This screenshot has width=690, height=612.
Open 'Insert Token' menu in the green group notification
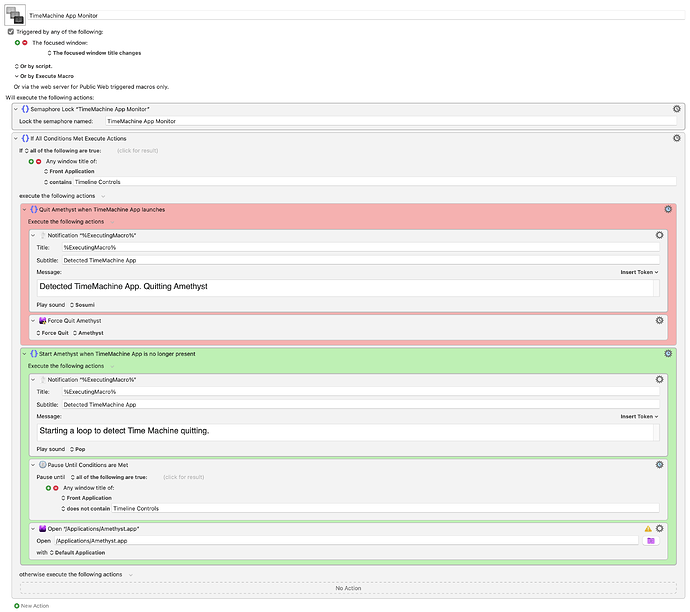pyautogui.click(x=639, y=417)
